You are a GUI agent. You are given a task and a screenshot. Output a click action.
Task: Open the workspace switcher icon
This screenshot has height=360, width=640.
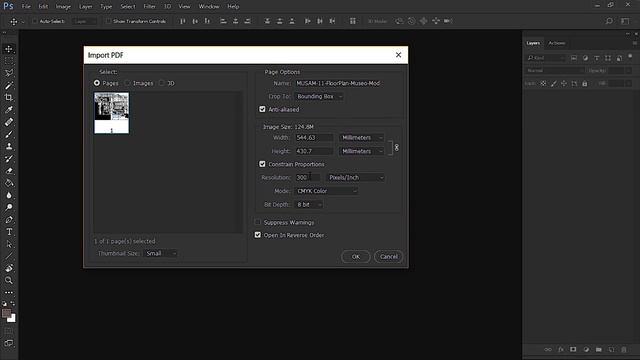click(625, 21)
